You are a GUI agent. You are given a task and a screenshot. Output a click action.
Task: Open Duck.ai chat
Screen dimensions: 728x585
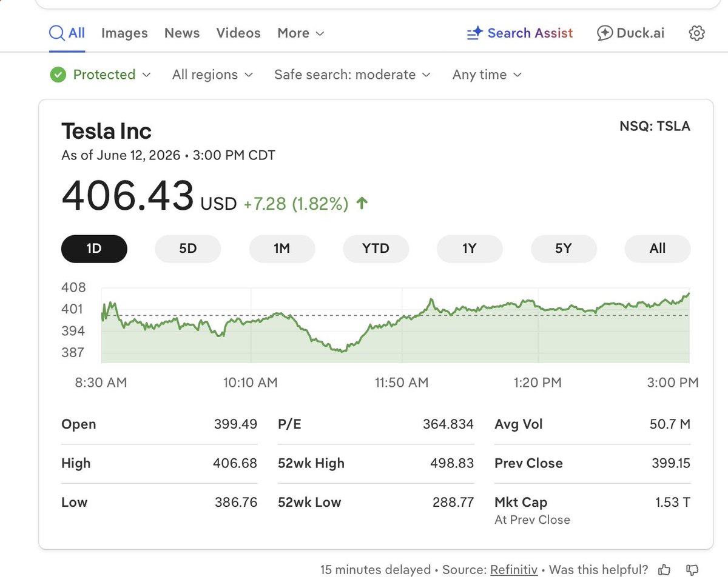(630, 33)
